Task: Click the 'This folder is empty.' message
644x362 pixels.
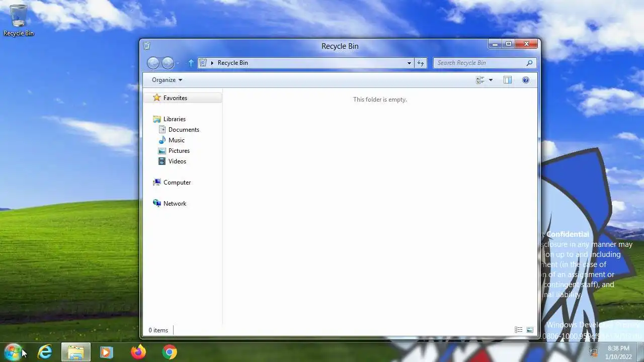Action: [380, 100]
